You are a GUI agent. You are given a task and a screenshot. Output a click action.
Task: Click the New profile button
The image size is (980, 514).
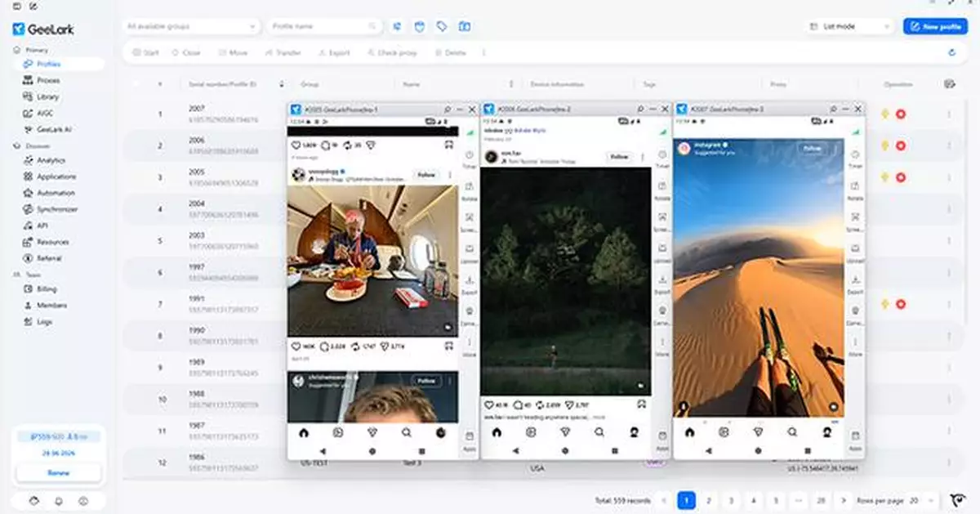click(935, 26)
